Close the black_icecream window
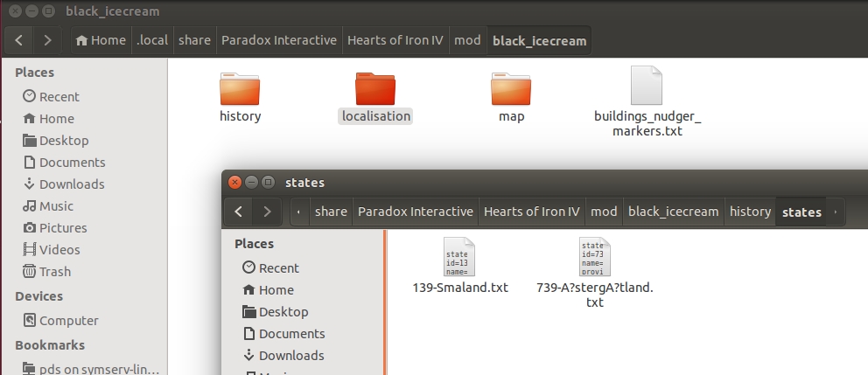Viewport: 868px width, 375px height. click(16, 10)
